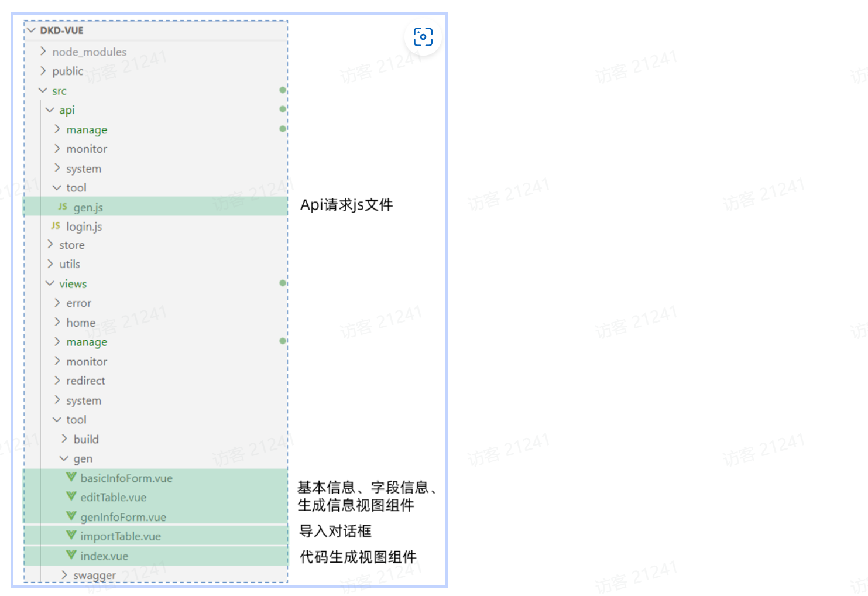Viewport: 868px width, 596px height.
Task: Select the public folder name
Action: coord(67,71)
